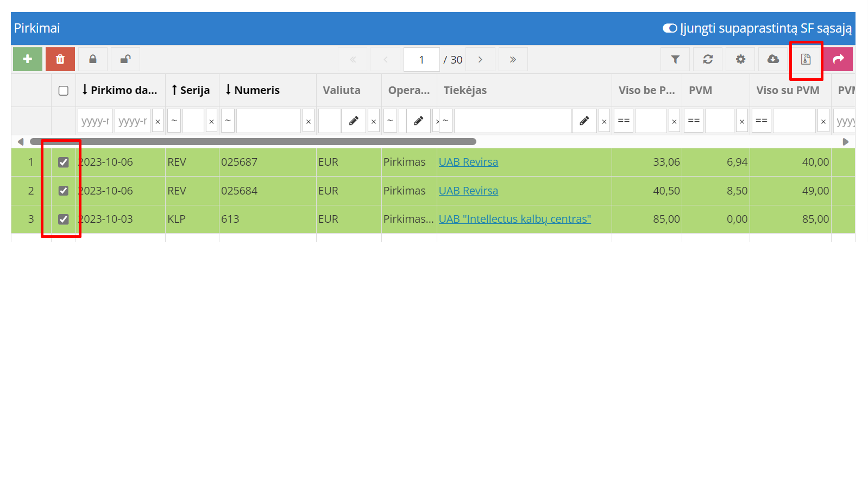Refresh the purchases table
Screen dimensions: 868x489
(708, 59)
